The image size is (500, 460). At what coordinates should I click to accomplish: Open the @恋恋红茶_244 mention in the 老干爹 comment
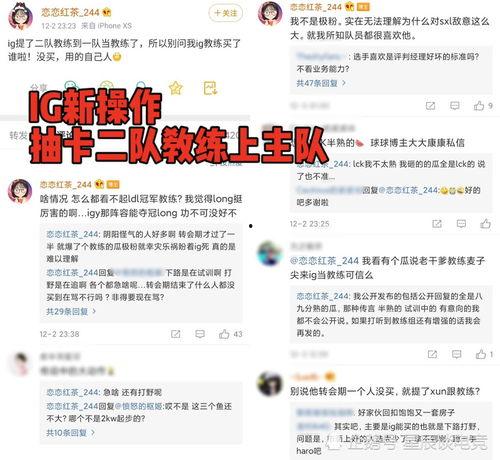coord(324,261)
